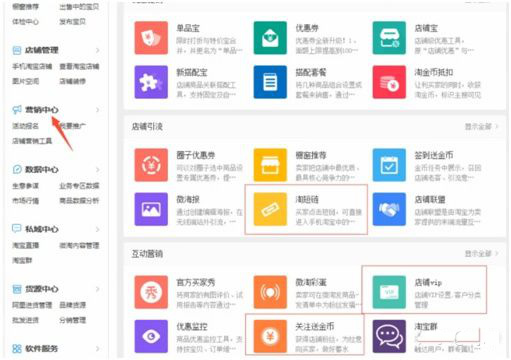The image size is (511, 360).
Task: Show all items in 互动营销 section
Action: 481,254
